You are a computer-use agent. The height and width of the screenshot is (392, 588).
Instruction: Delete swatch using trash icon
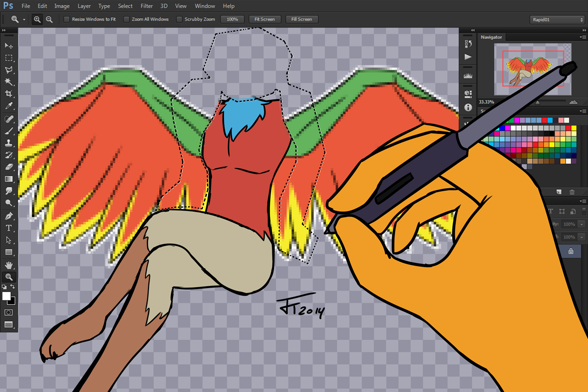click(x=573, y=192)
